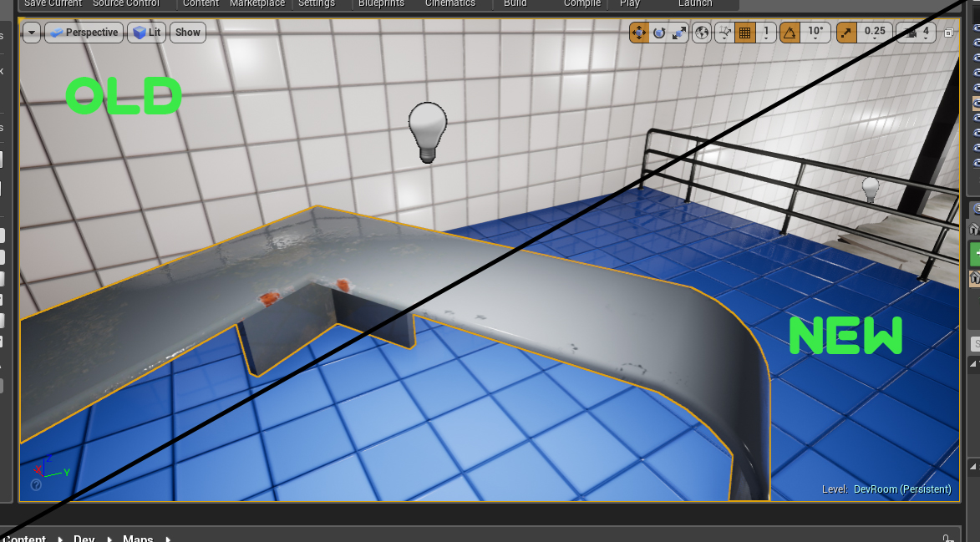
Task: Open rotation snap angle dropdown showing 10°
Action: [815, 33]
